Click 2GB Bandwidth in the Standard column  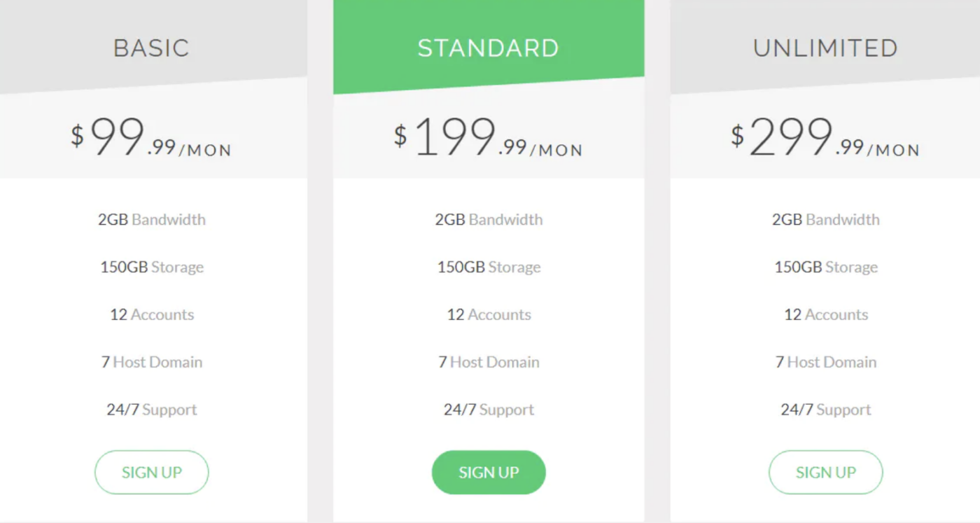(x=489, y=219)
